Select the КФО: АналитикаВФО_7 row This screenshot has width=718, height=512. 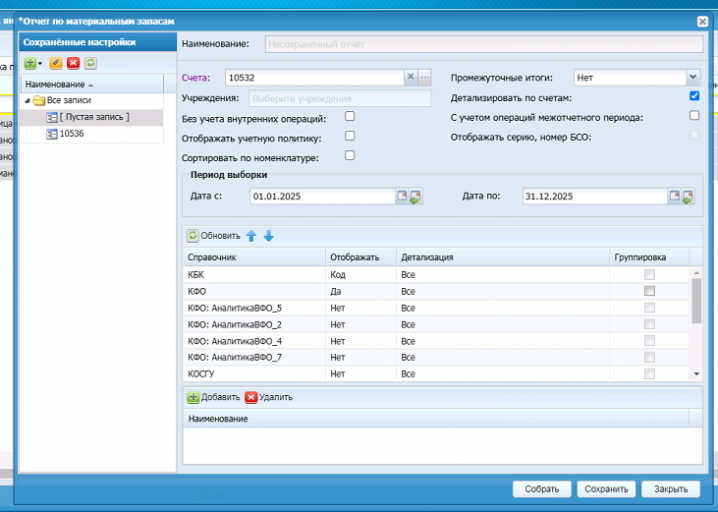coord(436,357)
